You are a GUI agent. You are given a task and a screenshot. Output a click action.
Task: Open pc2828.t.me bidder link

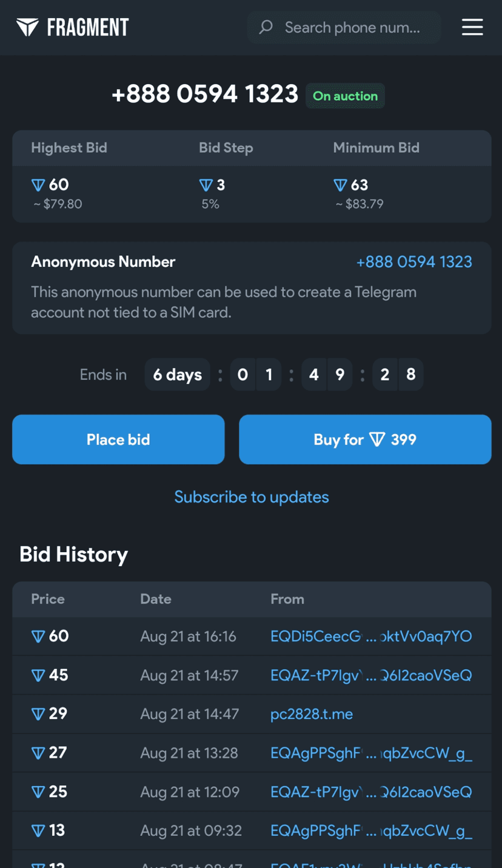click(312, 714)
